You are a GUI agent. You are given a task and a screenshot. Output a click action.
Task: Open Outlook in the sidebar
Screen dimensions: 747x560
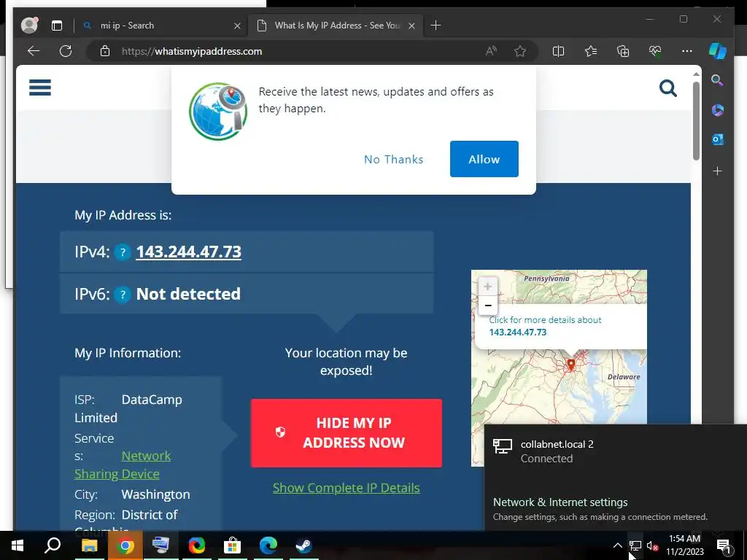(718, 139)
